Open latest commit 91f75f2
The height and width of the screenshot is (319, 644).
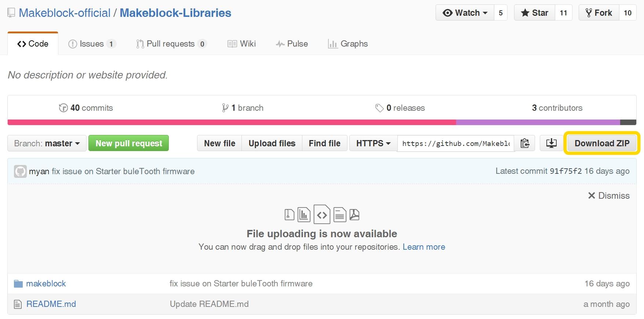[565, 171]
